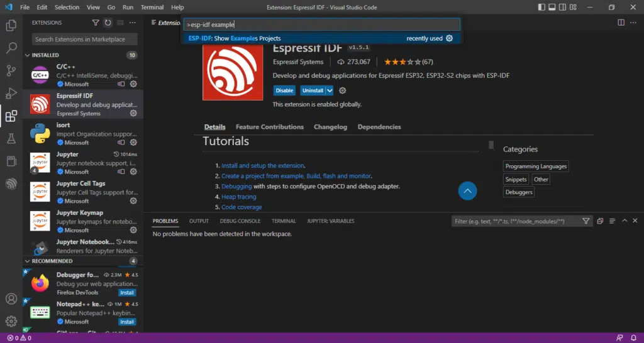Clear extensions search results icon
Image resolution: width=644 pixels, height=343 pixels.
pos(120,23)
